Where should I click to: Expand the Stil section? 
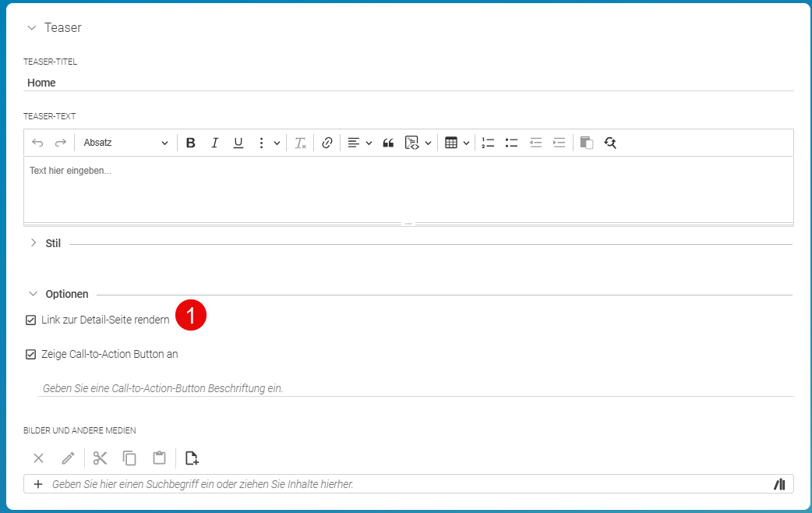coord(34,243)
